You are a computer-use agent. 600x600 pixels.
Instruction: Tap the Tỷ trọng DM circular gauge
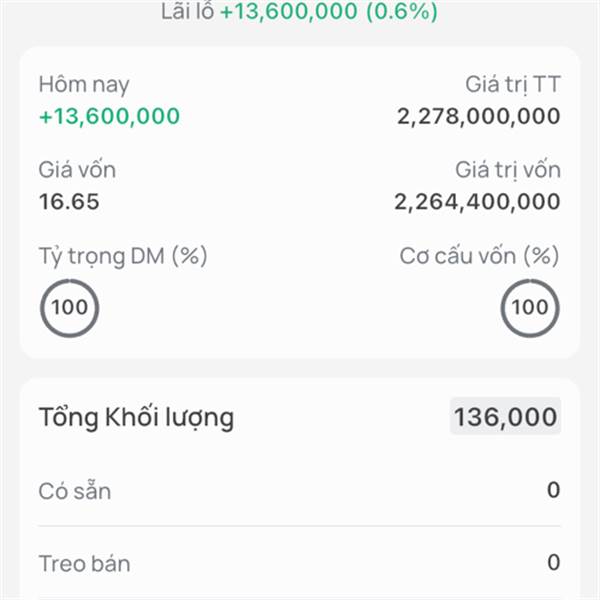point(69,307)
